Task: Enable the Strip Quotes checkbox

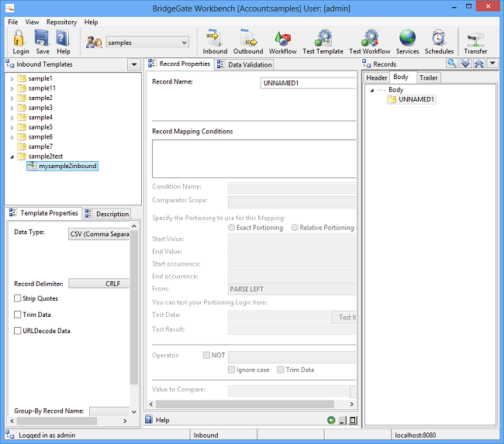Action: (17, 298)
